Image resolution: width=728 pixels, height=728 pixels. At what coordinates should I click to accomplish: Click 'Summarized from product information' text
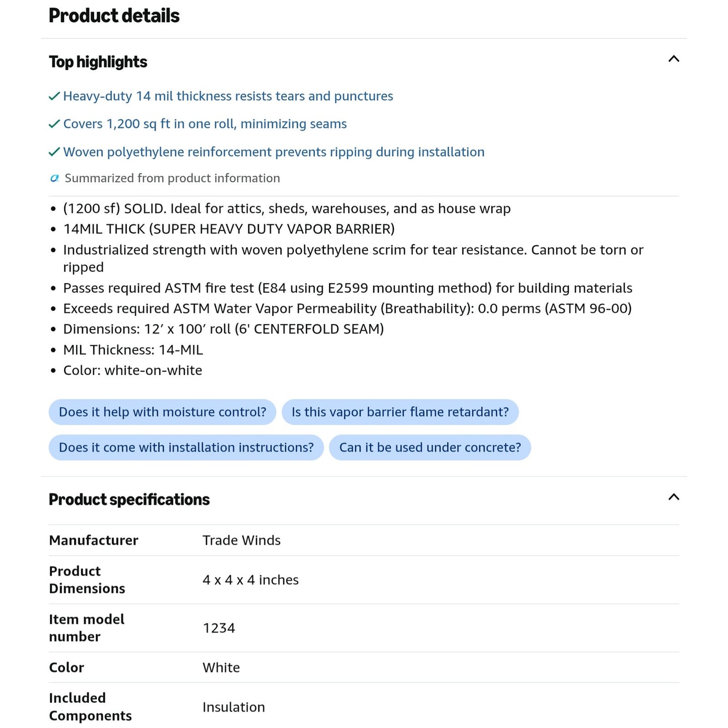pos(172,178)
